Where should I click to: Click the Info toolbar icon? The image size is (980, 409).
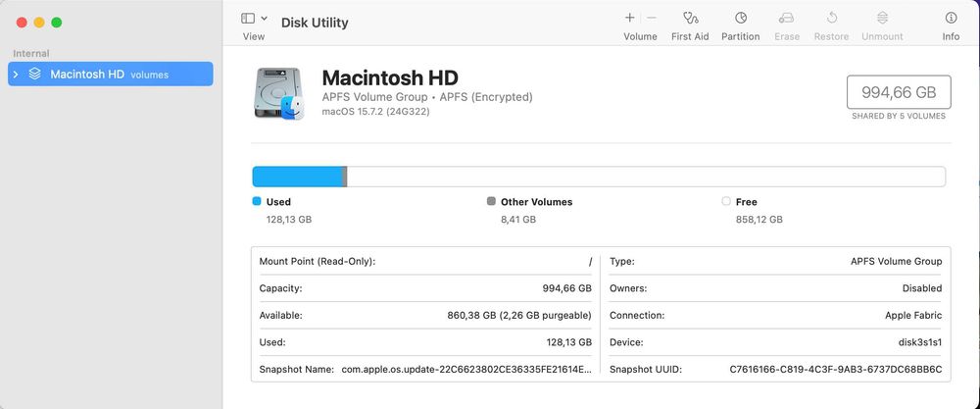pyautogui.click(x=951, y=18)
